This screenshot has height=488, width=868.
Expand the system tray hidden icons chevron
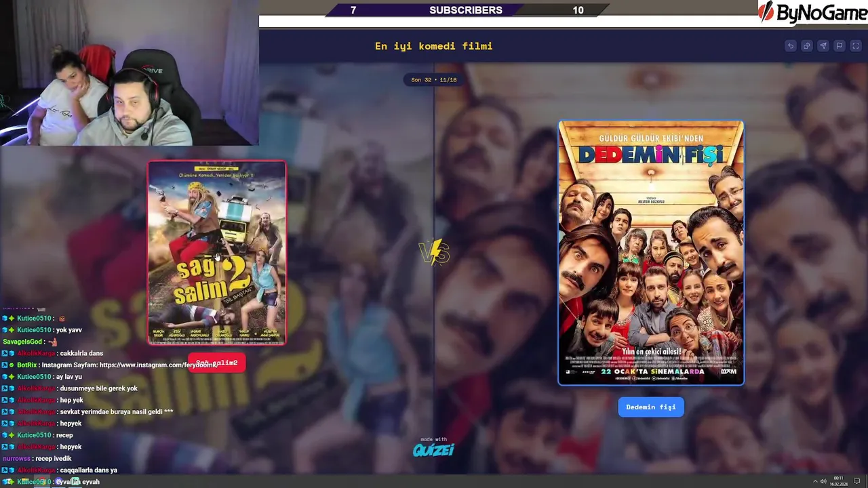[815, 481]
